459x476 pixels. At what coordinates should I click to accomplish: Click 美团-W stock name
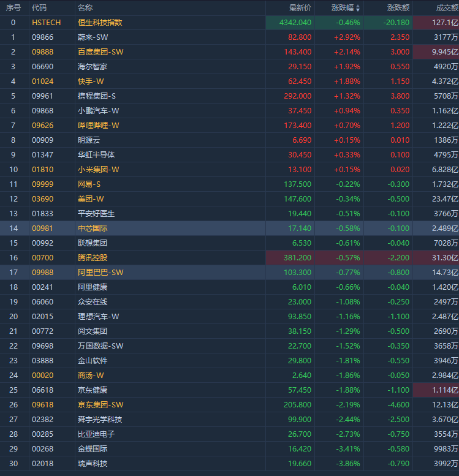(x=91, y=199)
